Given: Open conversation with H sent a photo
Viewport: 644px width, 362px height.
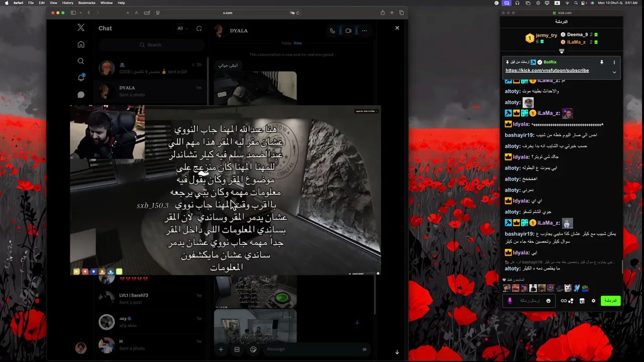Looking at the screenshot, I should pyautogui.click(x=151, y=345).
